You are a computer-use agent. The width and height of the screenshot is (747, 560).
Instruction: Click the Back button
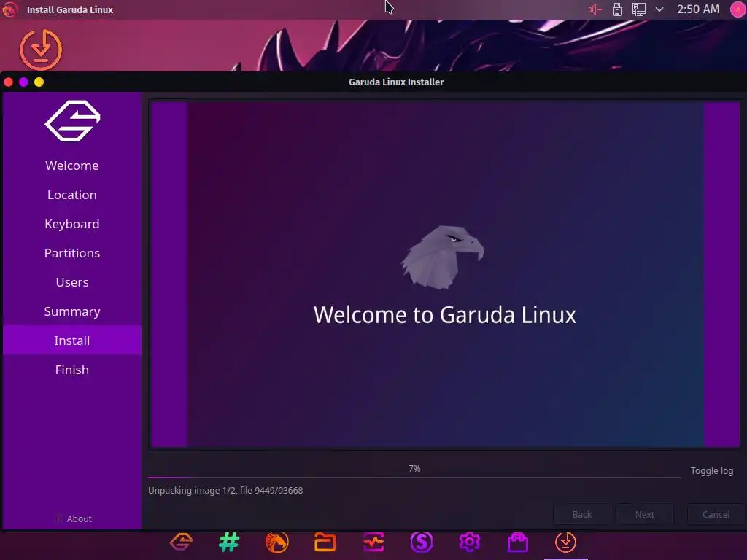point(581,514)
